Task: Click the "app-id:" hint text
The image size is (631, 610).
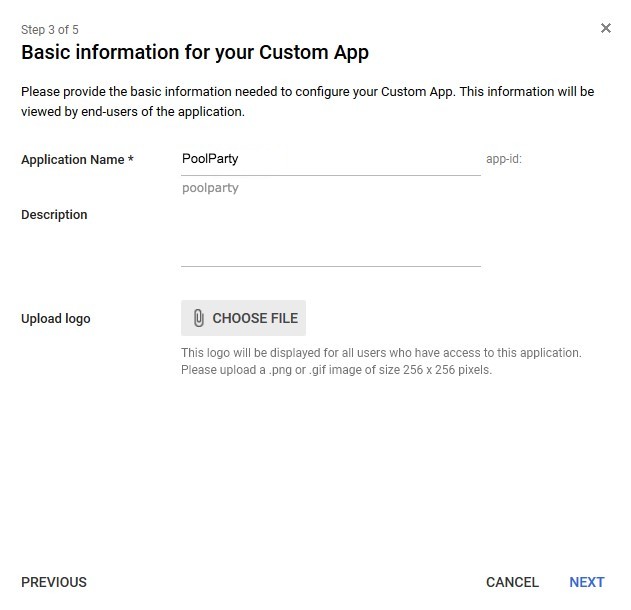Action: coord(504,159)
